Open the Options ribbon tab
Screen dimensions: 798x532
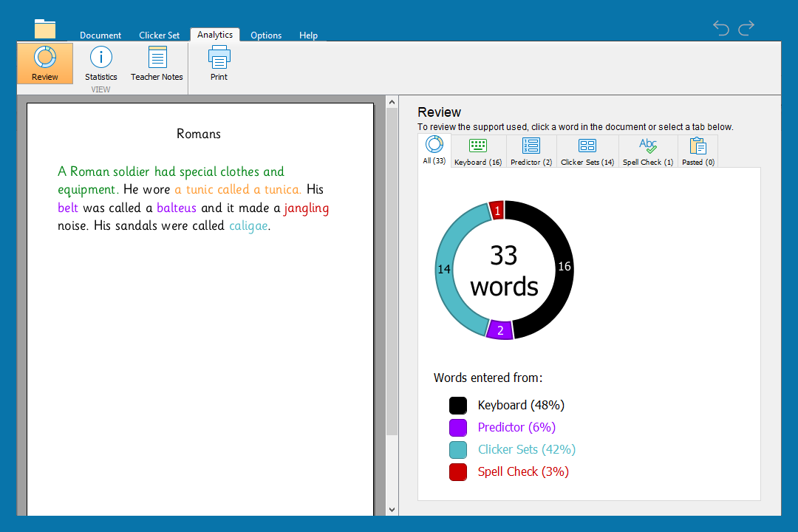coord(266,35)
